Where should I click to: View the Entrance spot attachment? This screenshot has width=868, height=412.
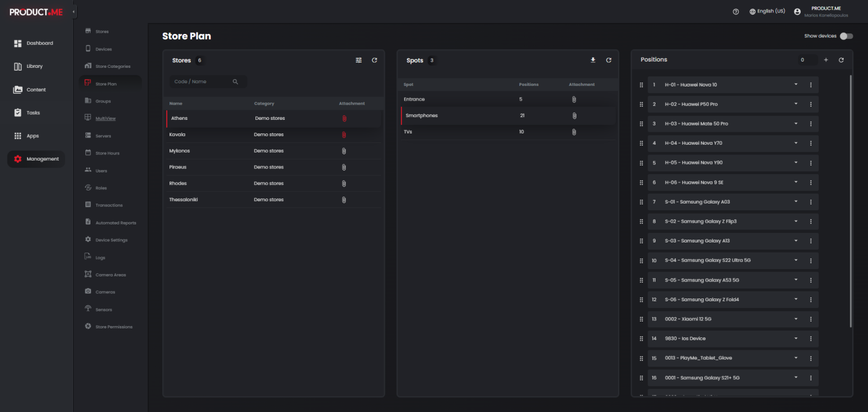[x=574, y=99]
